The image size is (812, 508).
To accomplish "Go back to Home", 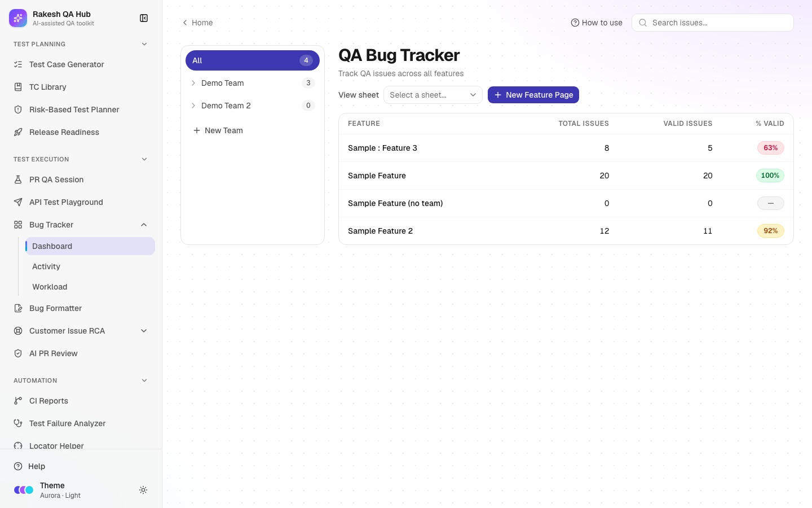I will (197, 23).
